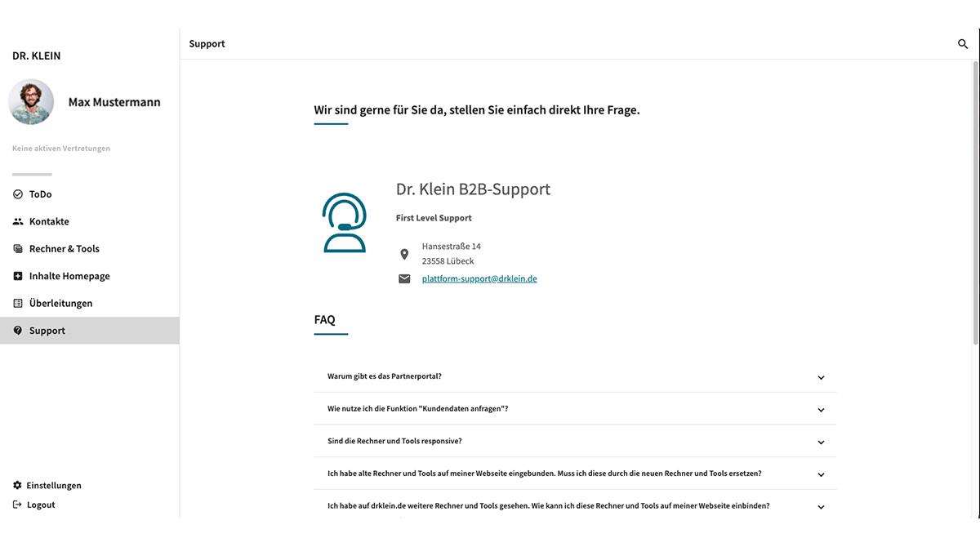Viewport: 980px width, 547px height.
Task: Expand 'Sind die Rechner und Tools responsive?'
Action: click(x=821, y=442)
